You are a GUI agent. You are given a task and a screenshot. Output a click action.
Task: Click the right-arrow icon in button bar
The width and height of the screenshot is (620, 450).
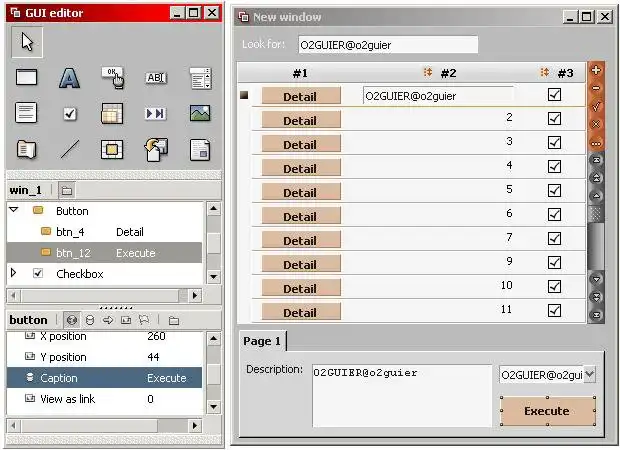coord(108,320)
